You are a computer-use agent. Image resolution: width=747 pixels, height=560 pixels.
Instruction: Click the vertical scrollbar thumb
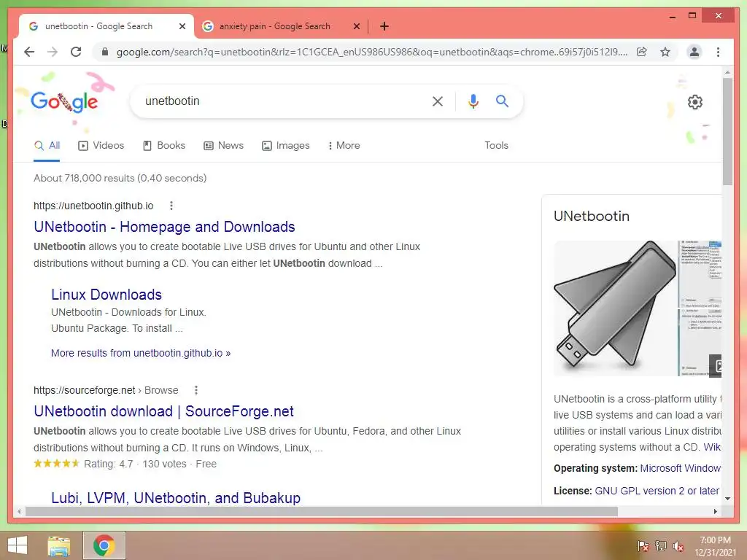727,131
